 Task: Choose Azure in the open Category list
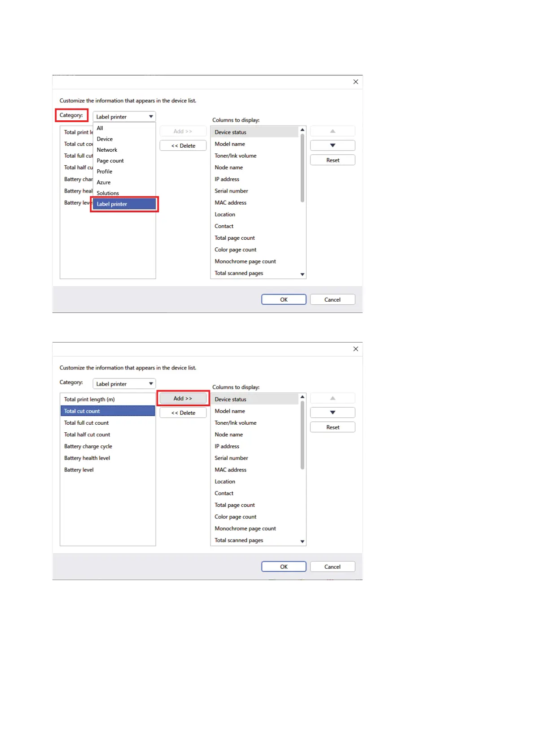click(x=124, y=182)
